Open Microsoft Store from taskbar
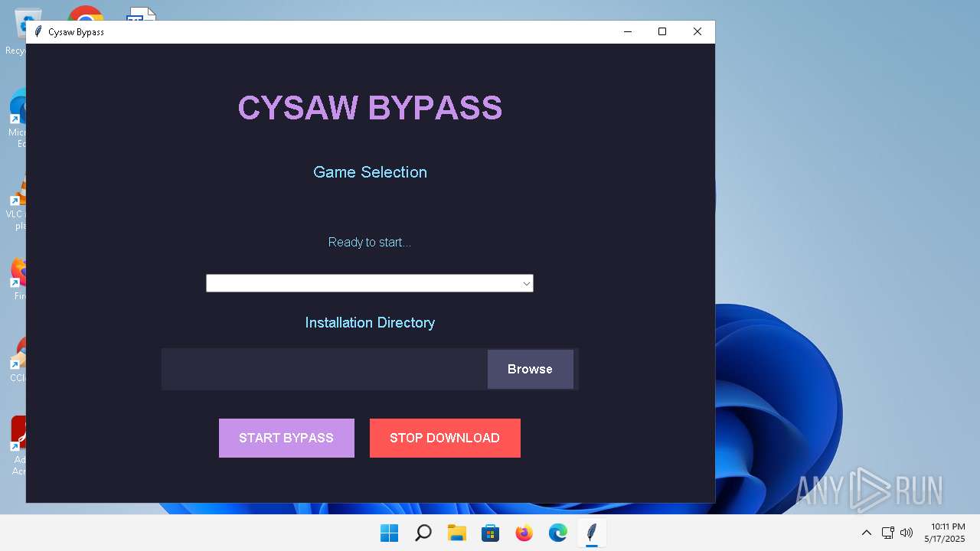This screenshot has height=551, width=980. (490, 533)
